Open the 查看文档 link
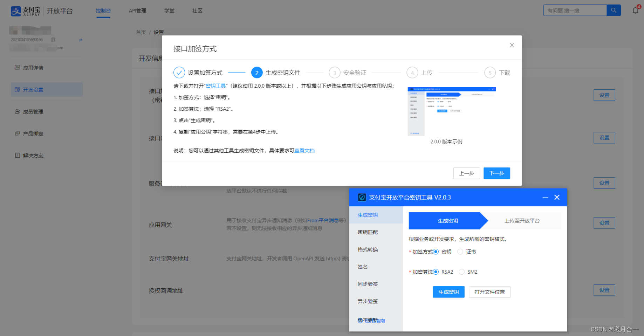Image resolution: width=644 pixels, height=336 pixels. [x=304, y=151]
